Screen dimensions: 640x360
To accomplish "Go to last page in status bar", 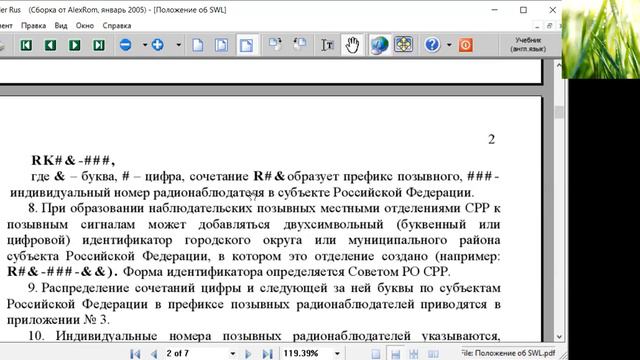I will click(x=267, y=354).
